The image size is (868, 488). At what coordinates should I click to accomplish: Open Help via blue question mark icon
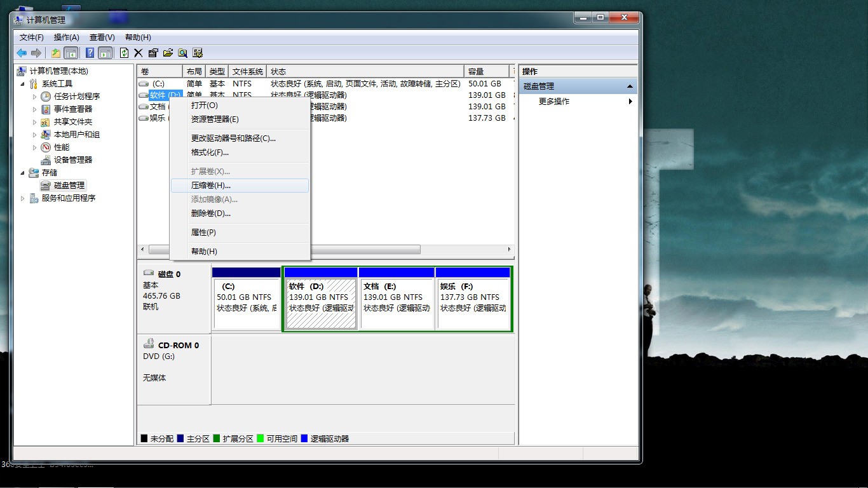tap(90, 53)
